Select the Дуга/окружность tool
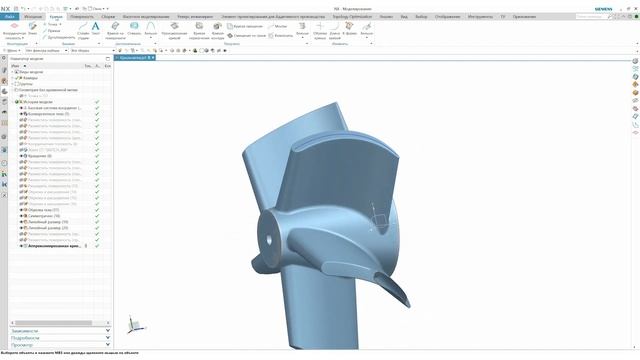 (x=59, y=37)
